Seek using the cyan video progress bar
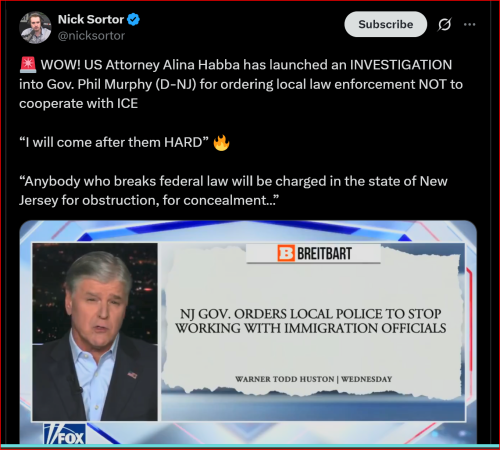Image resolution: width=500 pixels, height=450 pixels. [250, 446]
